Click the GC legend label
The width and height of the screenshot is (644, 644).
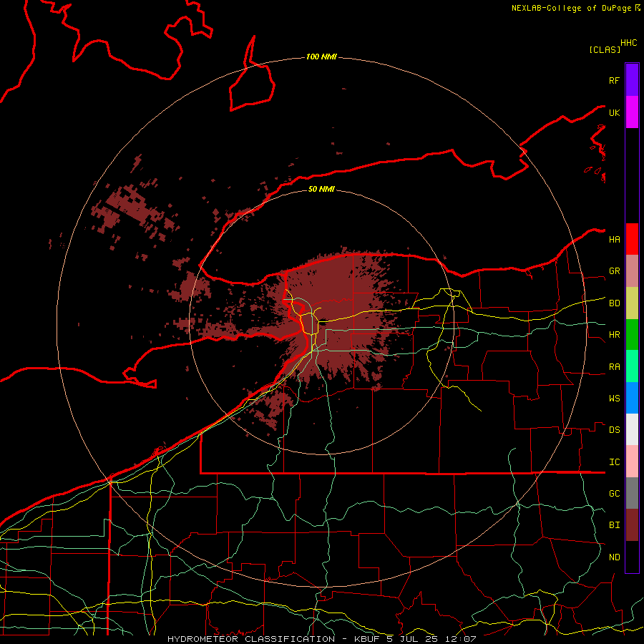coord(614,494)
